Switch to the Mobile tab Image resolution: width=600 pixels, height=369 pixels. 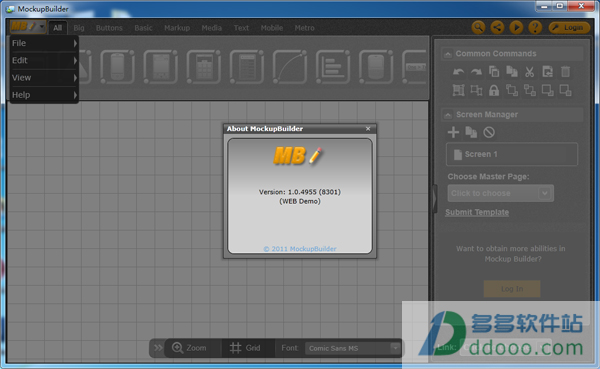[x=272, y=28]
